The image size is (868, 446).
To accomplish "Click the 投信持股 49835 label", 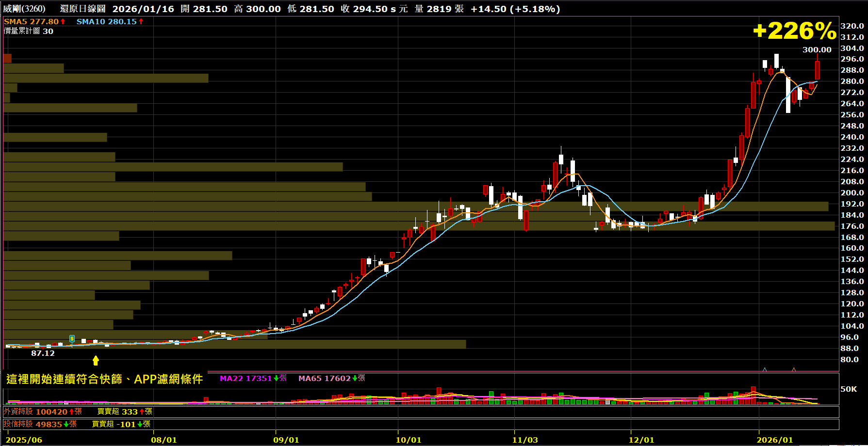I will coord(40,424).
